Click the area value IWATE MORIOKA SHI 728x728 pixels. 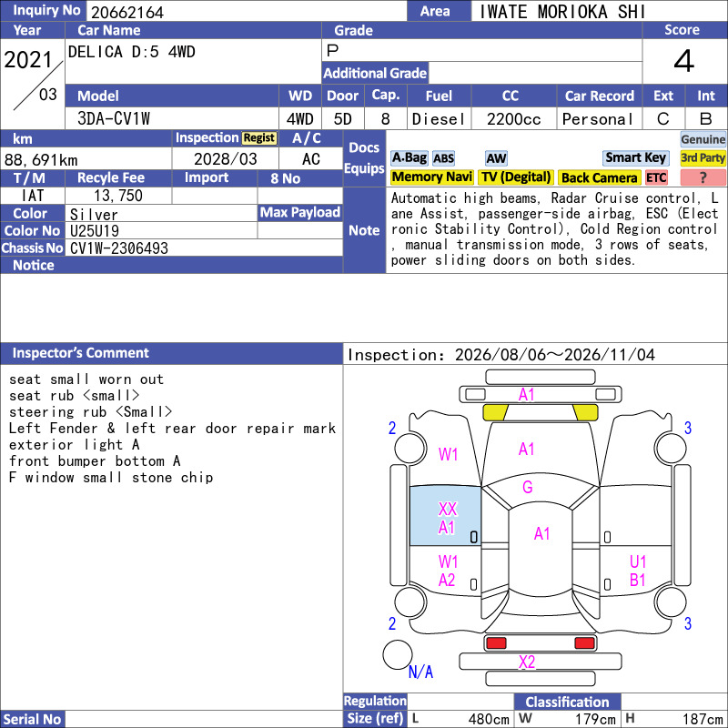pos(561,12)
